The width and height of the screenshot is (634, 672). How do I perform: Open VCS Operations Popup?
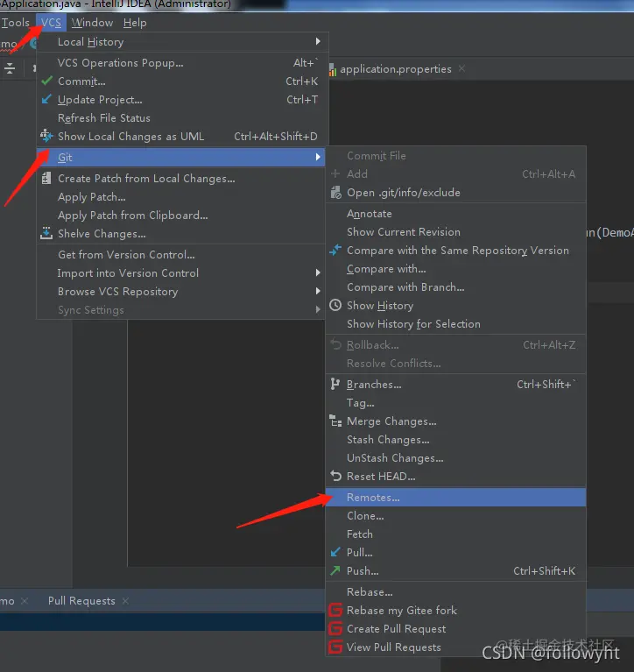coord(182,62)
